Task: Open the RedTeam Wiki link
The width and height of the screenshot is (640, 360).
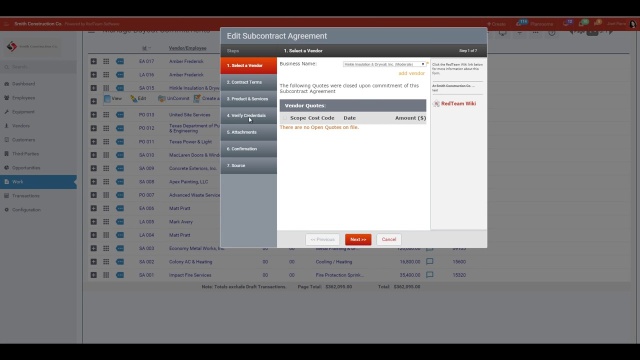Action: click(x=458, y=104)
